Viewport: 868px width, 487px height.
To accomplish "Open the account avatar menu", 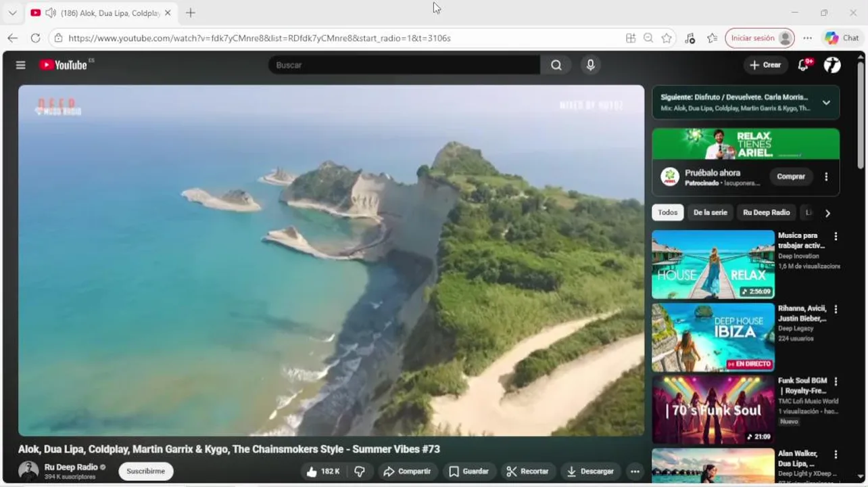I will (832, 65).
